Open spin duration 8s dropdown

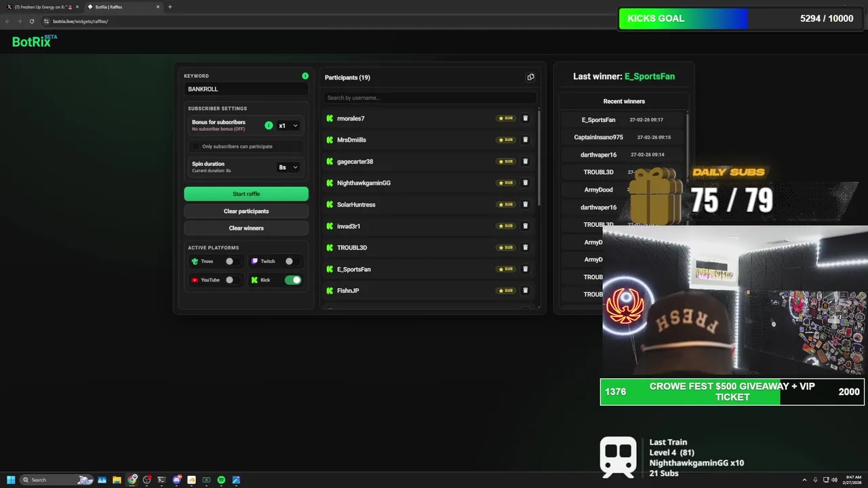pyautogui.click(x=288, y=167)
